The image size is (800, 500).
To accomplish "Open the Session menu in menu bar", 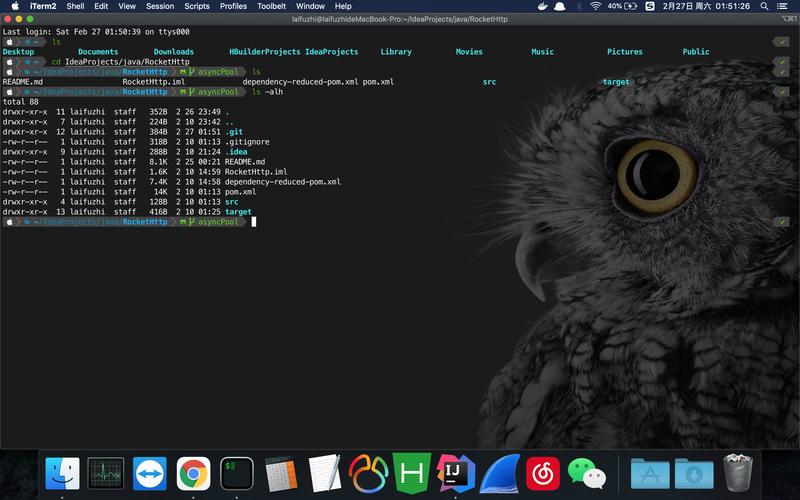I will click(x=159, y=6).
